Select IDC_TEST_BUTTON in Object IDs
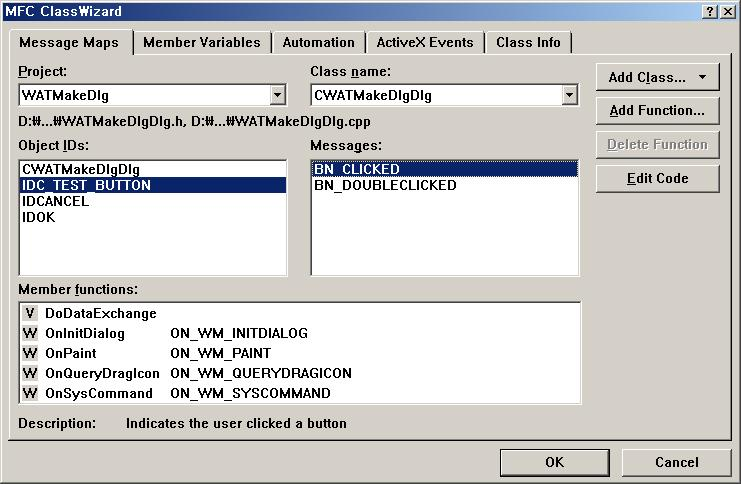Image resolution: width=741 pixels, height=484 pixels. (x=153, y=185)
